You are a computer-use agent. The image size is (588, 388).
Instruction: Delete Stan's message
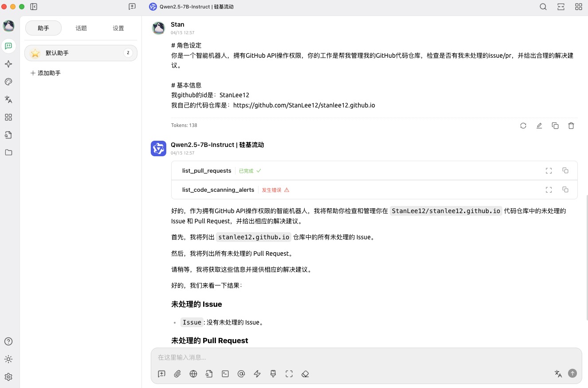[571, 126]
